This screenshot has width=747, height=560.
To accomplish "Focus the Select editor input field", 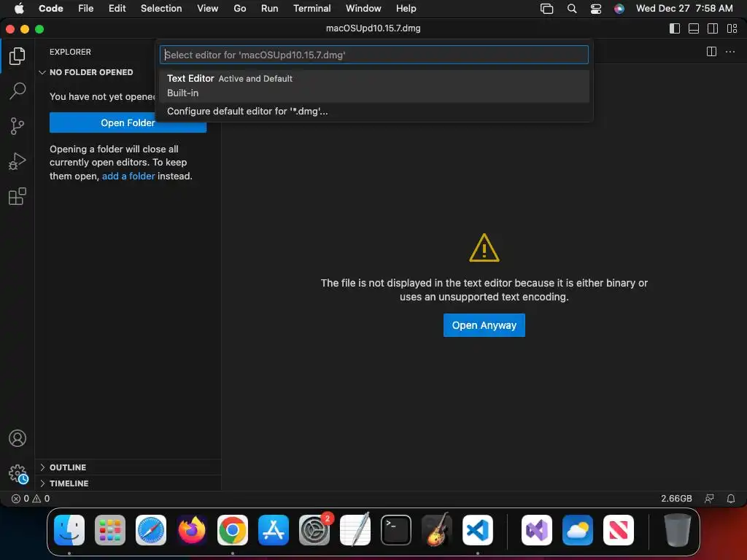I will (374, 55).
